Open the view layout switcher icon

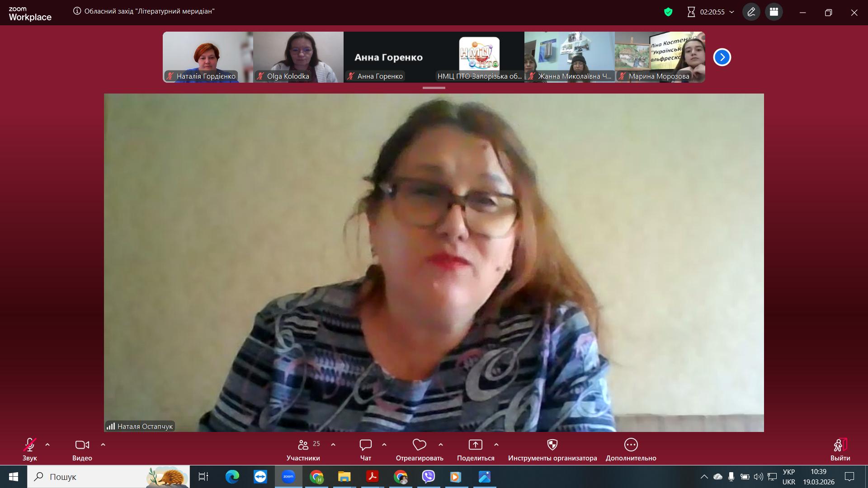pyautogui.click(x=774, y=12)
